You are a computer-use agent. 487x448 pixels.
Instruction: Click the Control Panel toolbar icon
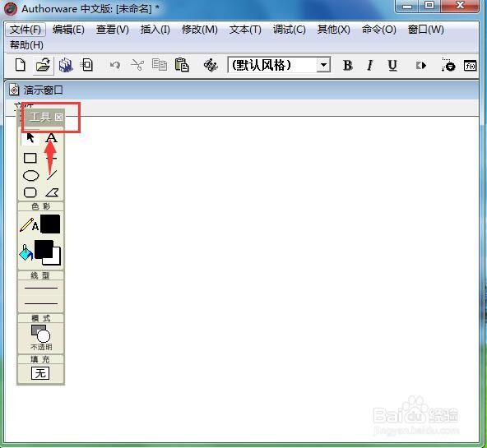(448, 65)
